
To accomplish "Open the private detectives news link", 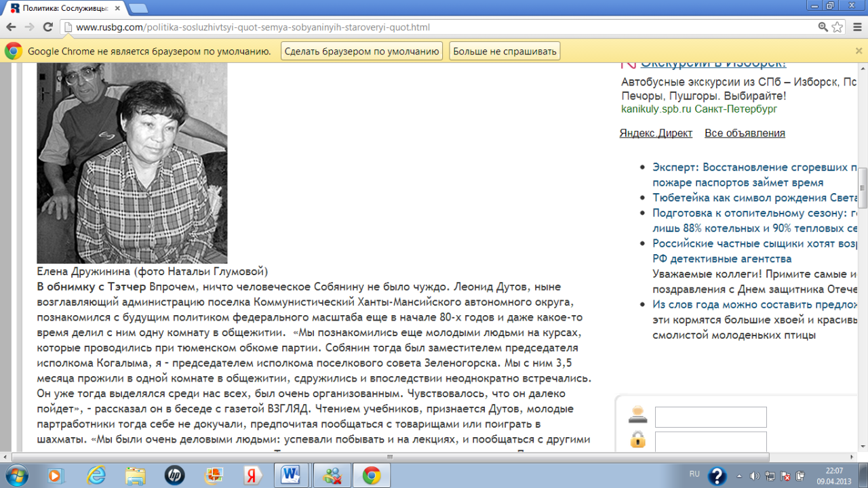I will 755,251.
